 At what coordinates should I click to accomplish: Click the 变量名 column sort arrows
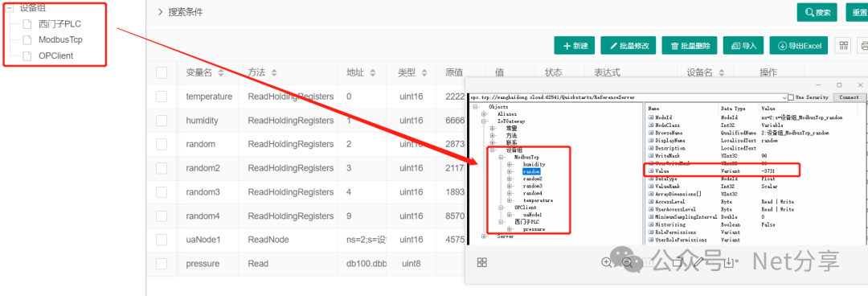222,72
